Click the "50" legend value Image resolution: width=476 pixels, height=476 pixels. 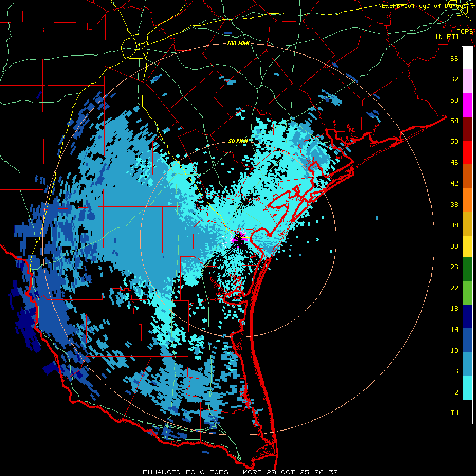click(x=454, y=141)
